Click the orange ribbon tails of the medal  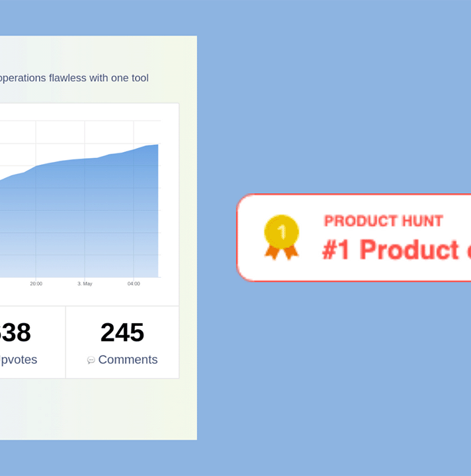coord(281,253)
